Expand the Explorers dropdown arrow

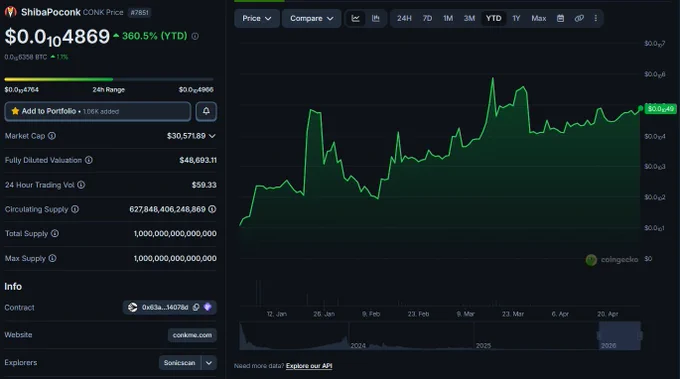[209, 363]
